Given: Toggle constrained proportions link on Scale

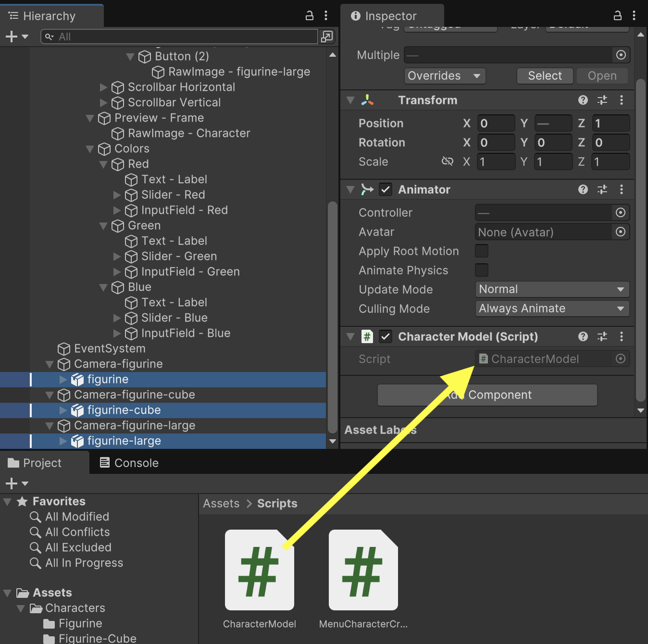Looking at the screenshot, I should pyautogui.click(x=447, y=161).
